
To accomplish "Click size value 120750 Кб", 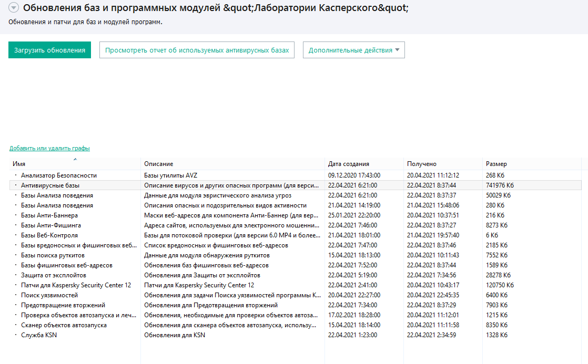I will 500,285.
